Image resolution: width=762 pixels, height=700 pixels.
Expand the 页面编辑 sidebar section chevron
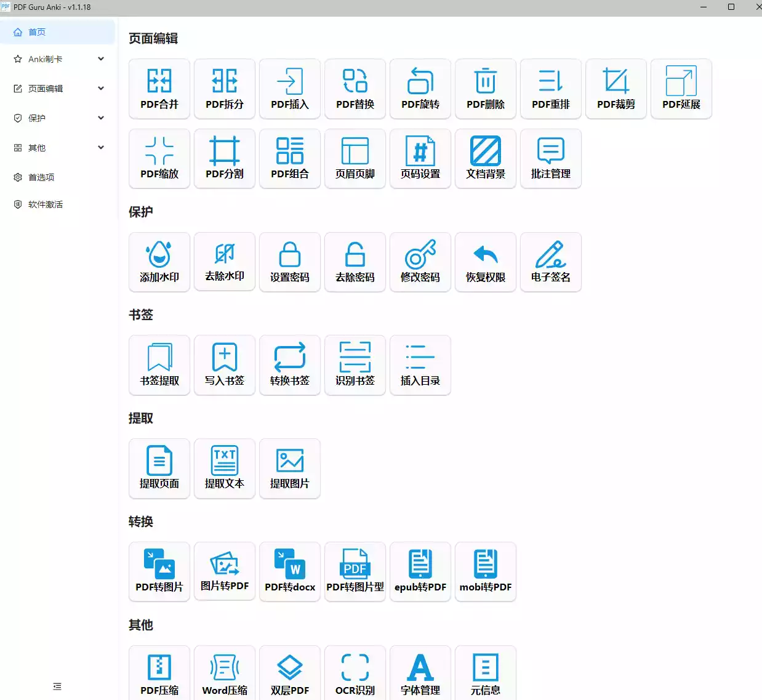101,89
